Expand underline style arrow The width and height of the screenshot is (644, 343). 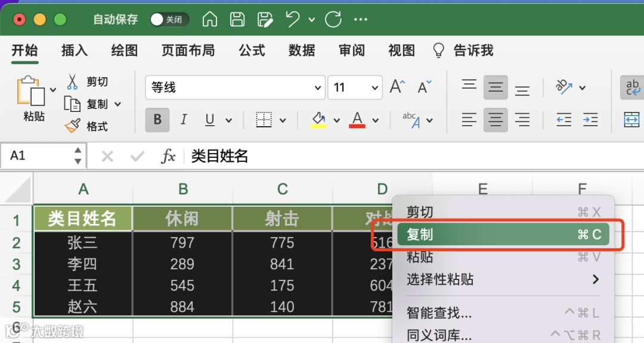(x=229, y=120)
